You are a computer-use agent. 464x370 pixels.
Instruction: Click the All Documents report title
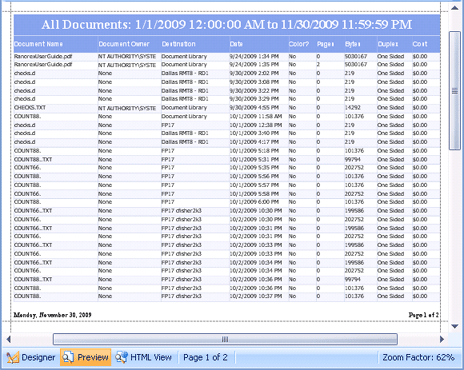point(227,25)
